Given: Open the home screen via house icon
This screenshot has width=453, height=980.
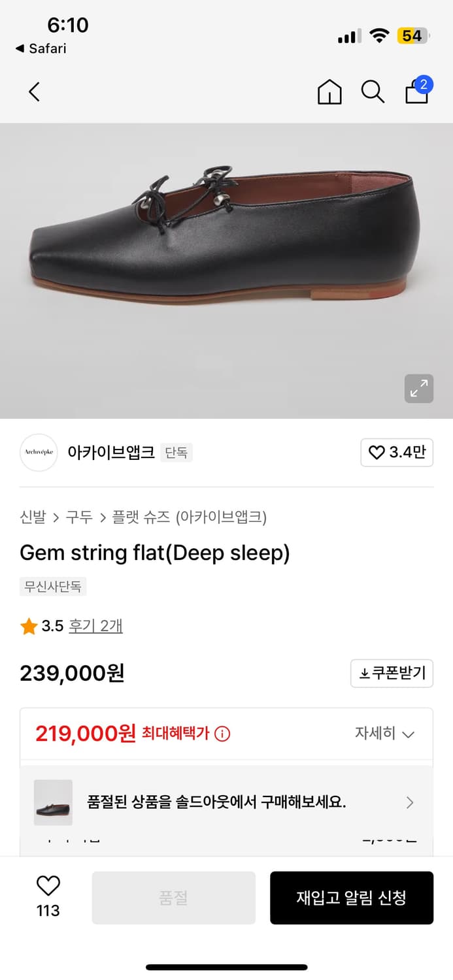Looking at the screenshot, I should [x=329, y=92].
